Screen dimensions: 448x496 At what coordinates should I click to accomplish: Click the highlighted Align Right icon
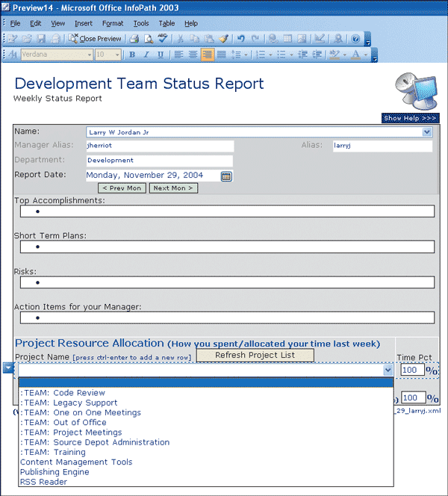[207, 55]
